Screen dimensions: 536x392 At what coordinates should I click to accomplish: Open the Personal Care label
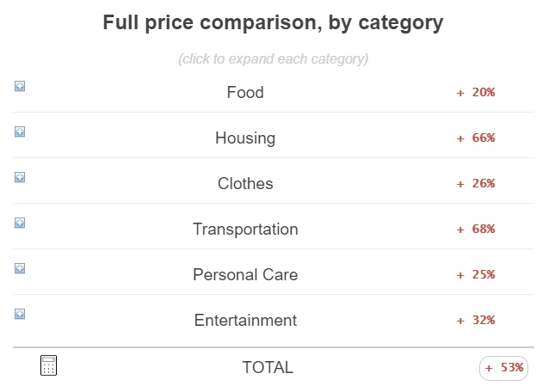point(245,275)
